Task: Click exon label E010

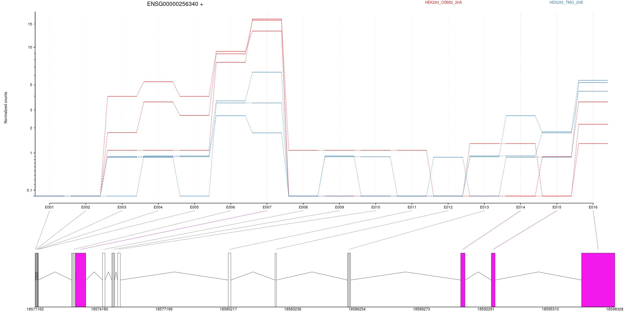Action: [x=376, y=207]
